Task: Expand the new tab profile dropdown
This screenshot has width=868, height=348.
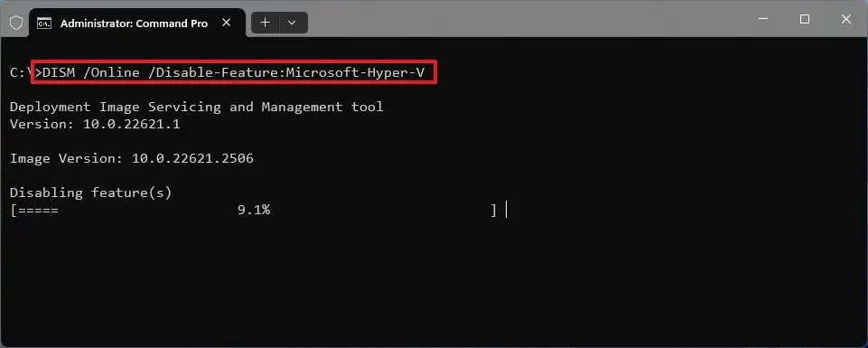Action: 293,23
